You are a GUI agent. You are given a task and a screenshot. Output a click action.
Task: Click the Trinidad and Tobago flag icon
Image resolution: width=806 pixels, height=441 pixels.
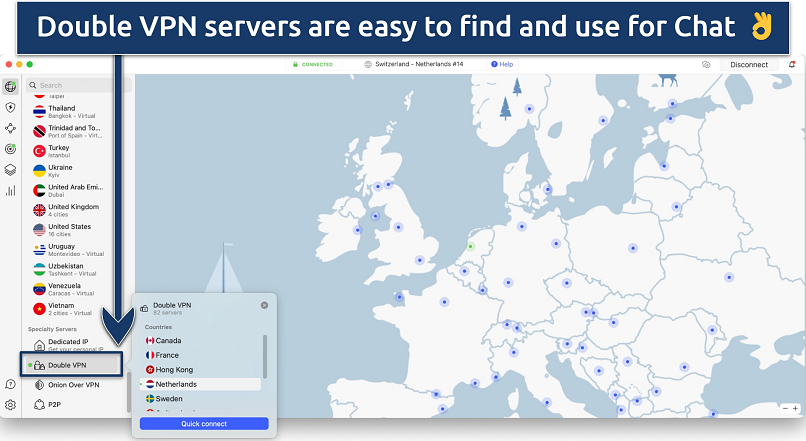tap(40, 132)
